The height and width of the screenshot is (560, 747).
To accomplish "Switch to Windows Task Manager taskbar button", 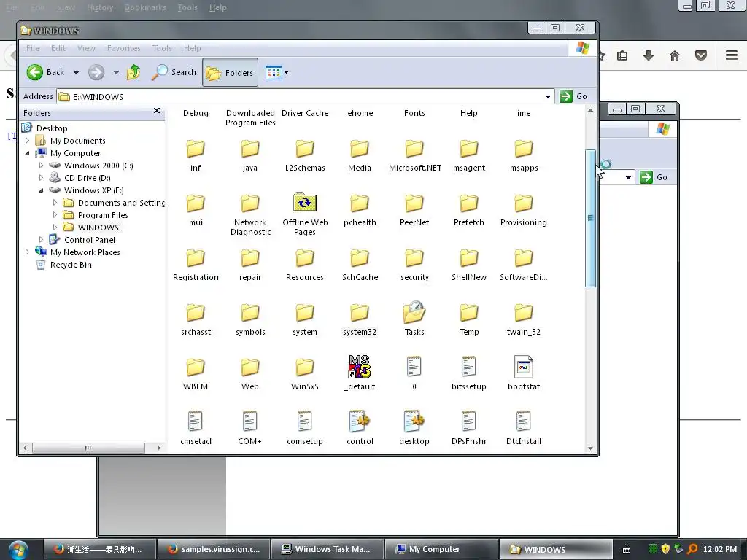I will (x=328, y=549).
